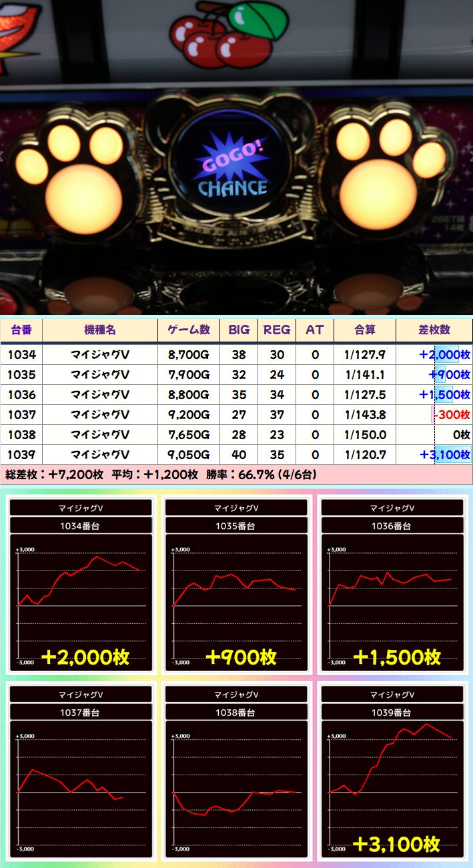
Task: Select the 合算 column header
Action: point(364,330)
